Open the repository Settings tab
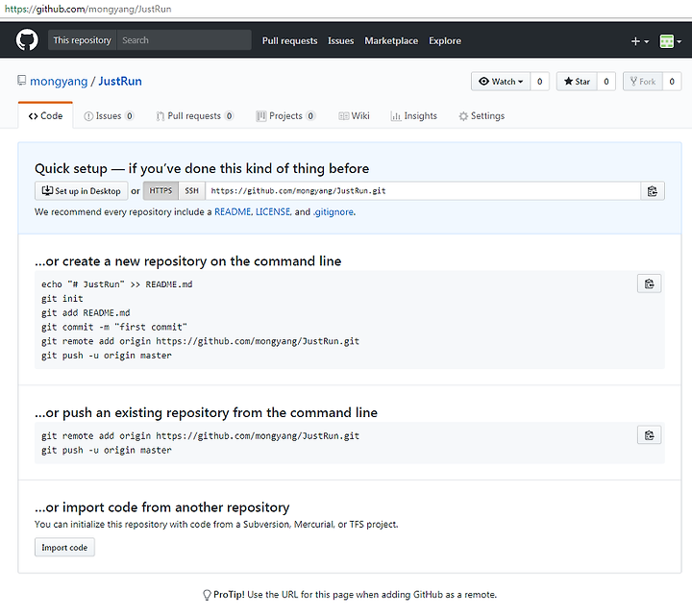The image size is (692, 616). pyautogui.click(x=482, y=116)
